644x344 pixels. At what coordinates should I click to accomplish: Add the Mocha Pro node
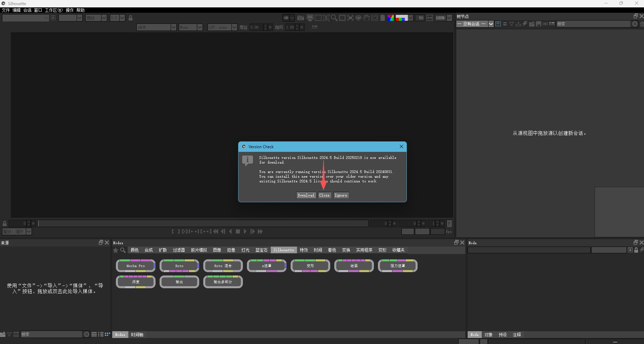[x=136, y=266]
